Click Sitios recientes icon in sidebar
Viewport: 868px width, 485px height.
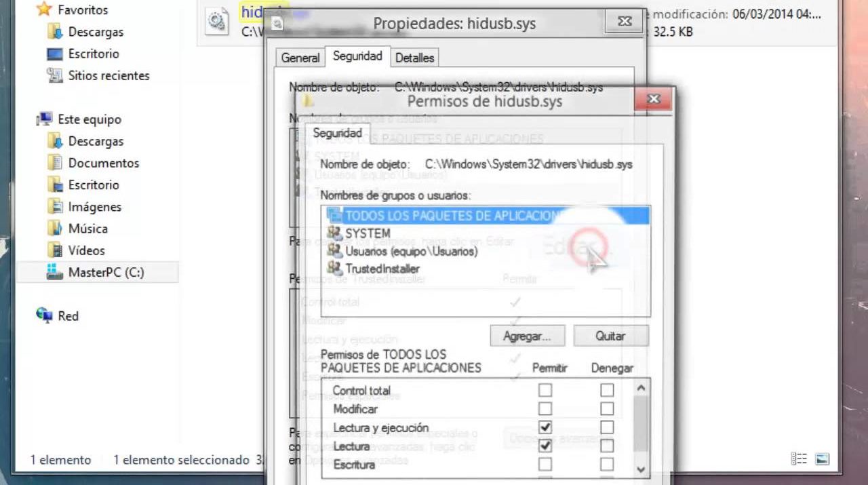click(55, 75)
